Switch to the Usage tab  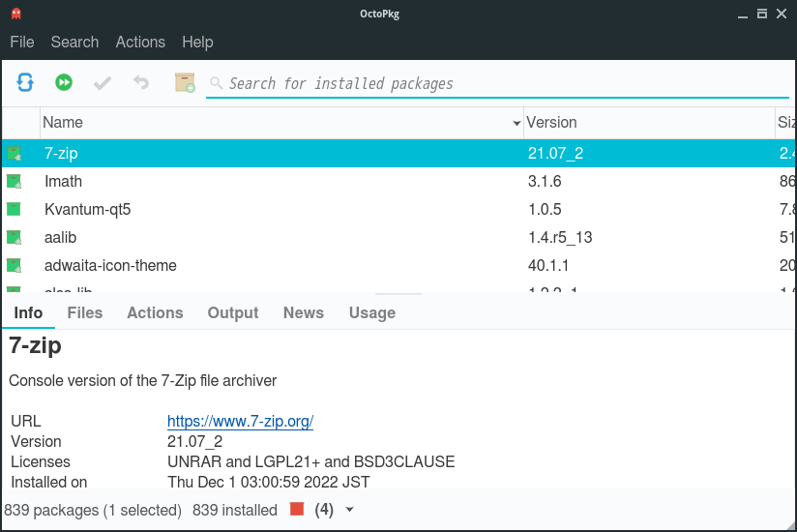click(x=372, y=312)
